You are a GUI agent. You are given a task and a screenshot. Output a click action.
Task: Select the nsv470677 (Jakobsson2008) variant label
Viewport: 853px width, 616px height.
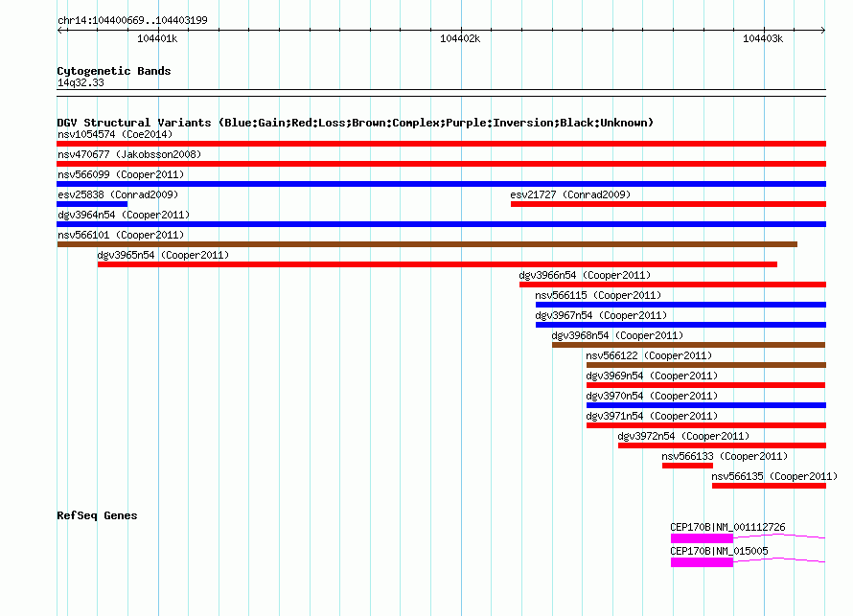pyautogui.click(x=129, y=154)
